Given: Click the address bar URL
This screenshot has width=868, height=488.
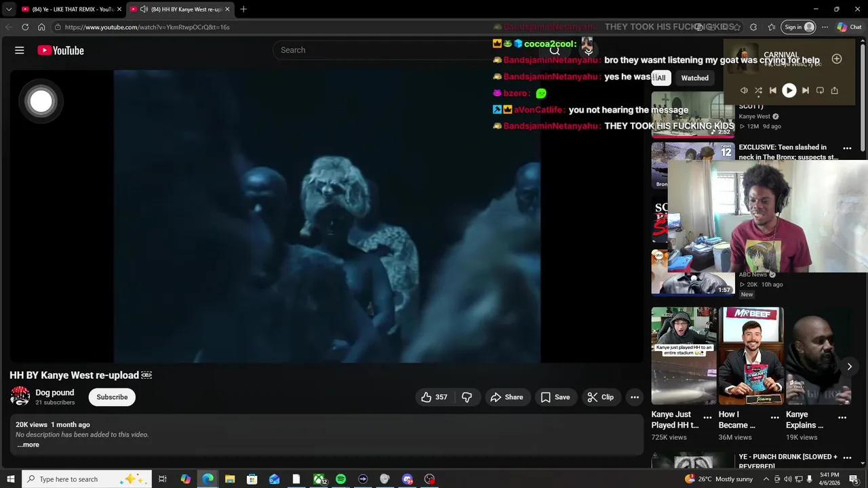Looking at the screenshot, I should point(147,27).
